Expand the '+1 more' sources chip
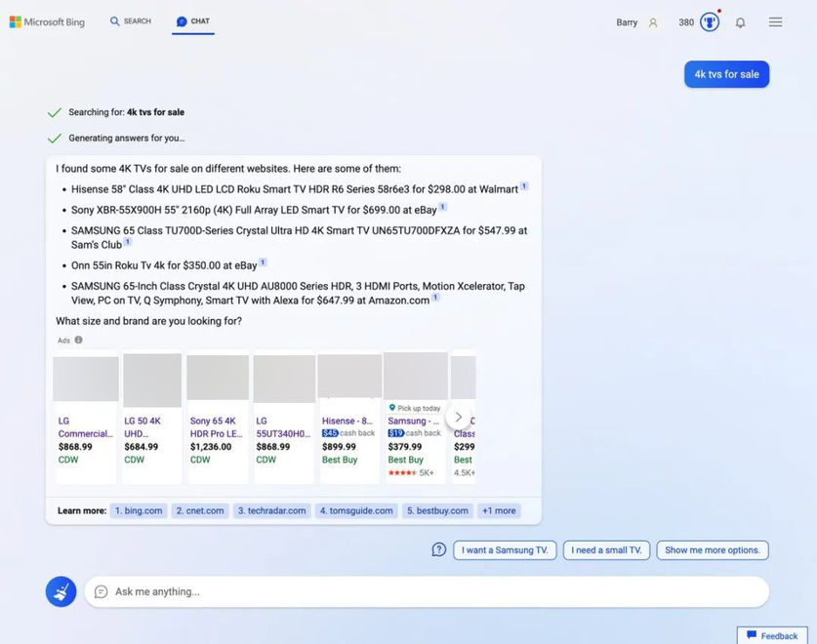Viewport: 817px width, 644px height. click(x=499, y=510)
